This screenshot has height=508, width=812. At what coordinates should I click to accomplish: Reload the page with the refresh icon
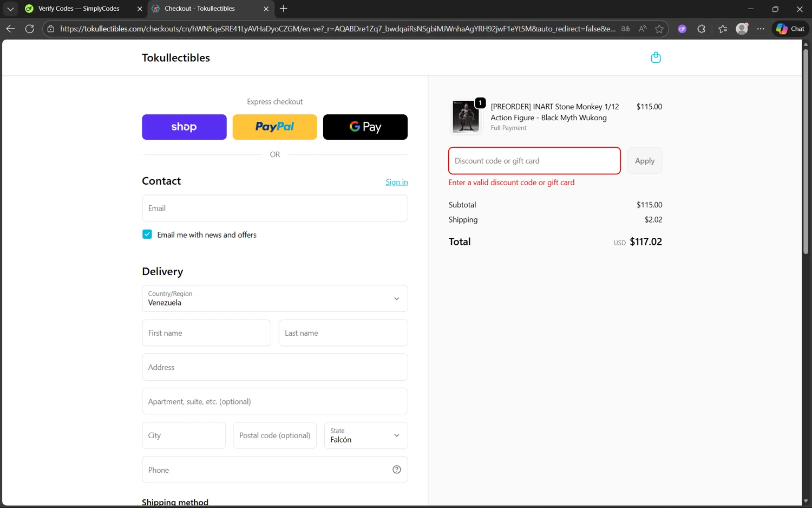pyautogui.click(x=30, y=29)
